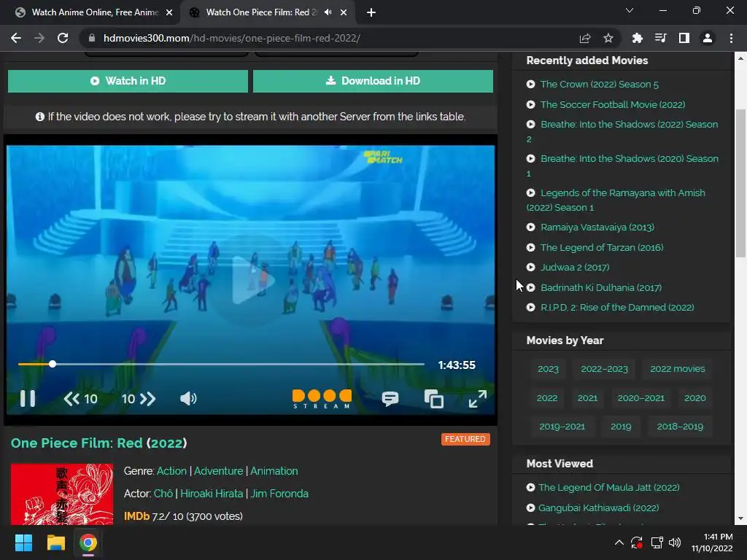The height and width of the screenshot is (560, 747).
Task: Select the 2021 year tag
Action: pos(587,398)
